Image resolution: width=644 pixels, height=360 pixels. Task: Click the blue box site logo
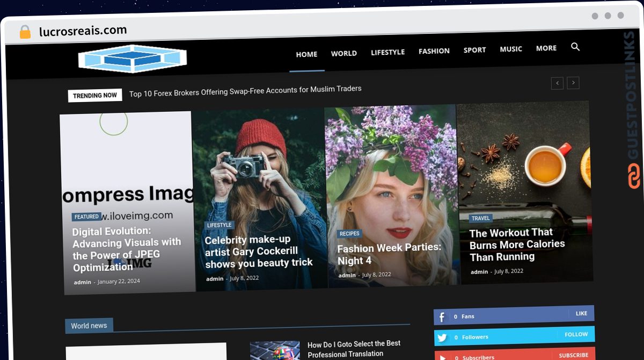(x=132, y=59)
